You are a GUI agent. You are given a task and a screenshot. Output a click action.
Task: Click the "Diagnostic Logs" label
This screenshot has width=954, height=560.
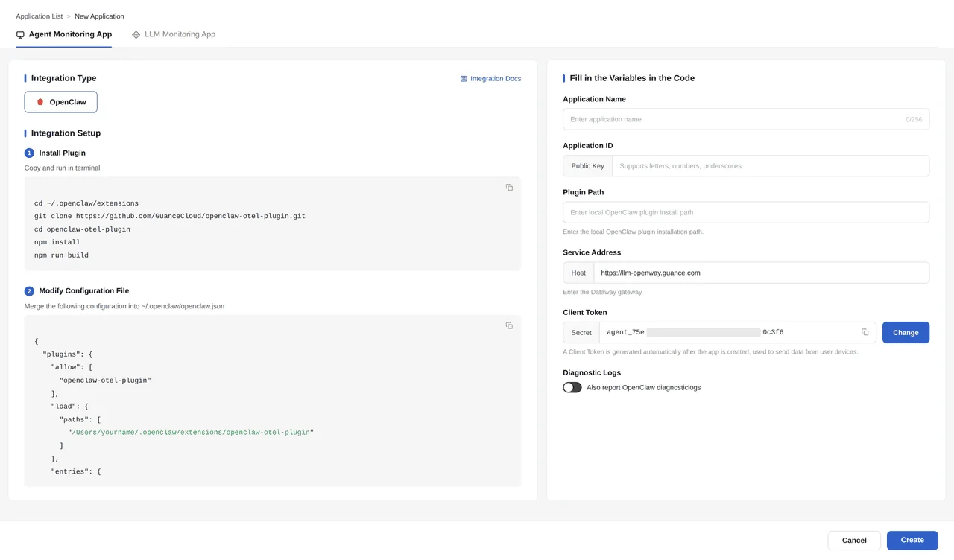(x=592, y=372)
